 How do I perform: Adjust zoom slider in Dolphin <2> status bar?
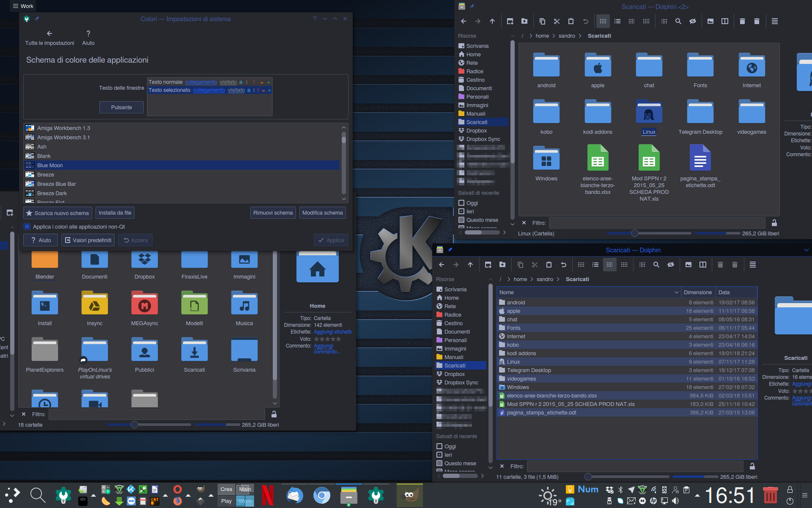[x=634, y=233]
